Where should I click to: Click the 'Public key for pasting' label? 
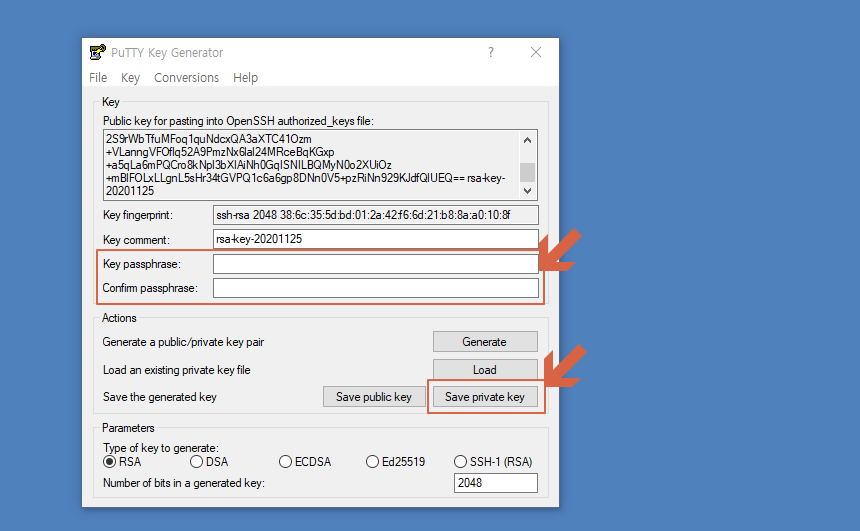coord(238,121)
